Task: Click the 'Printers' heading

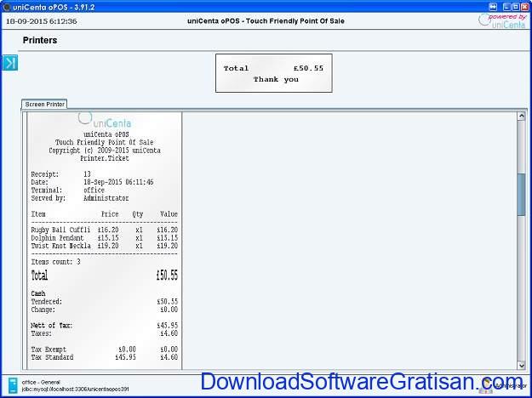Action: click(40, 40)
